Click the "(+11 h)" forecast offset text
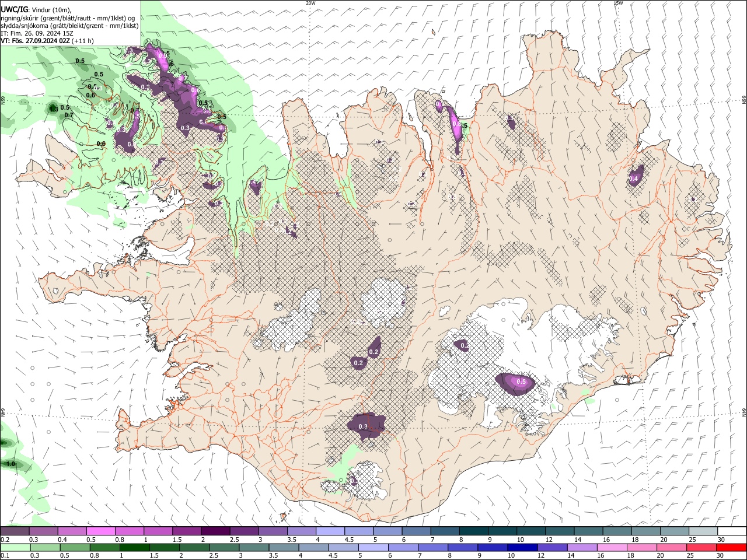Screen dimensions: 747x560 (83, 41)
